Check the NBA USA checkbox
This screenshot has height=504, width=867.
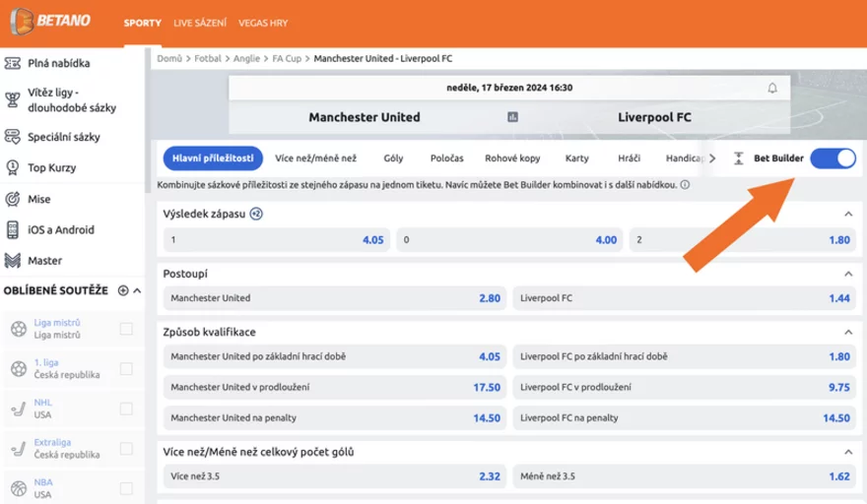tap(126, 488)
